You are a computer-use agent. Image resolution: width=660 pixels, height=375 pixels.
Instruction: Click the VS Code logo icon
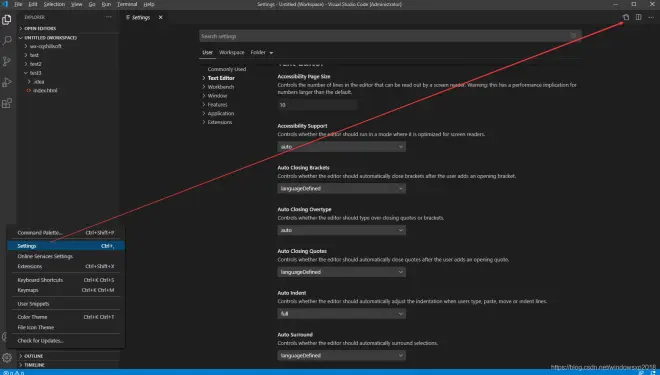click(x=5, y=4)
